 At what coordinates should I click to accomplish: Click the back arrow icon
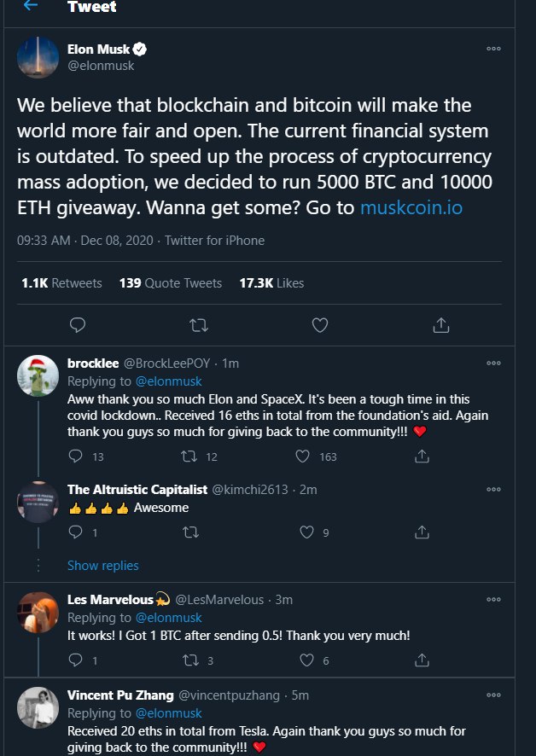32,6
